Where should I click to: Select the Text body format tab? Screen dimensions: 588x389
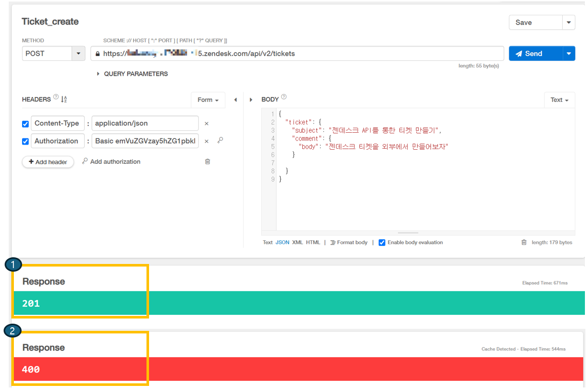point(267,242)
